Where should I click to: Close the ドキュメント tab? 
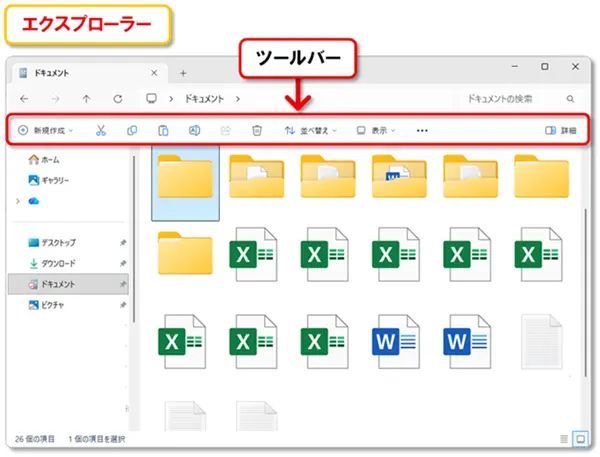coord(154,73)
